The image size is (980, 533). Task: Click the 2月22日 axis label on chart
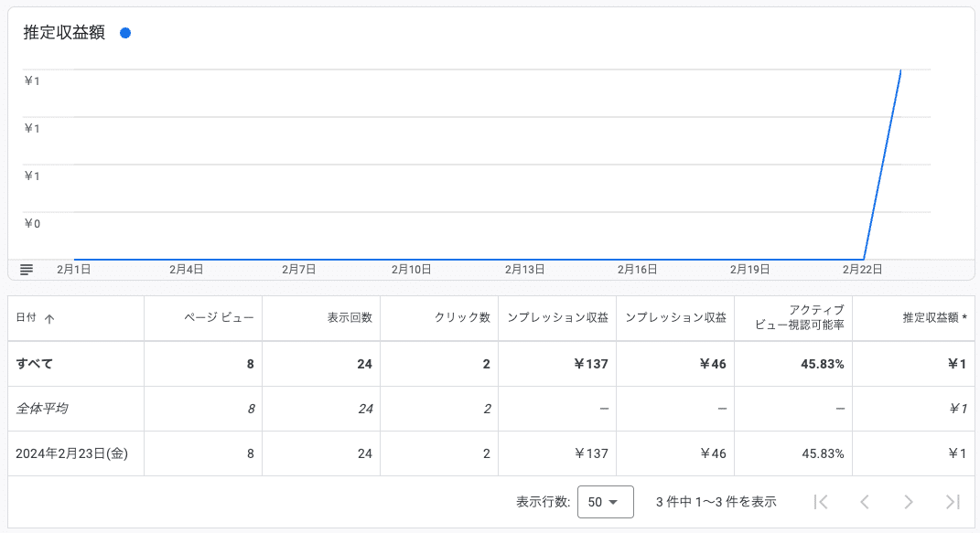[861, 270]
